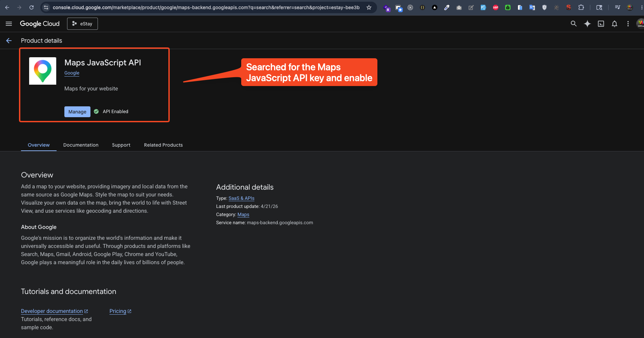Bookmark this page with the star icon
644x338 pixels.
click(369, 7)
